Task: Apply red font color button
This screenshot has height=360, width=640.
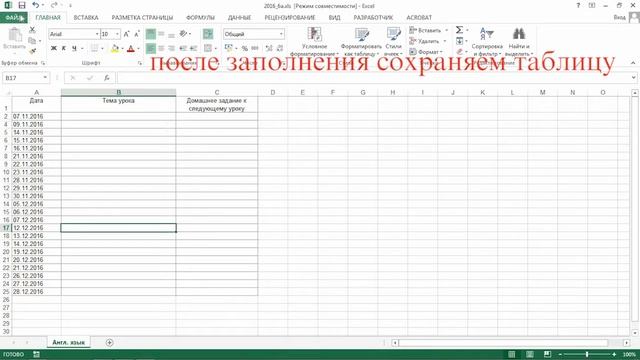Action: coord(131,49)
